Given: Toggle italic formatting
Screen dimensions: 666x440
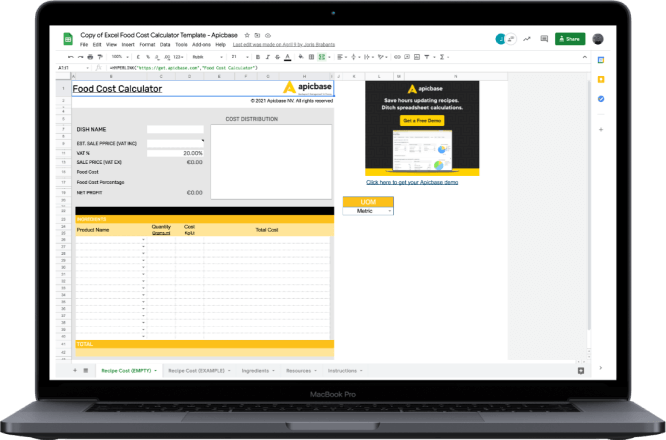Looking at the screenshot, I should coord(268,57).
